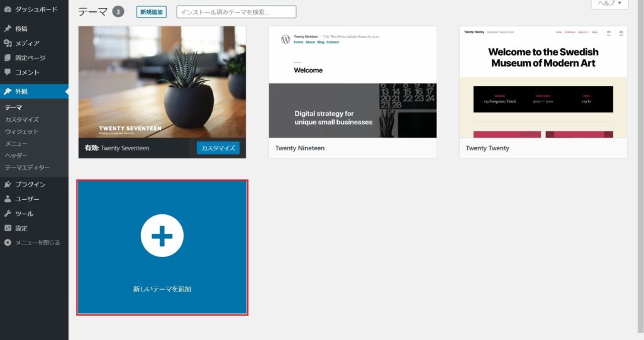Open ヘッダー submenu link
Viewport: 644px width, 340px height.
click(16, 155)
